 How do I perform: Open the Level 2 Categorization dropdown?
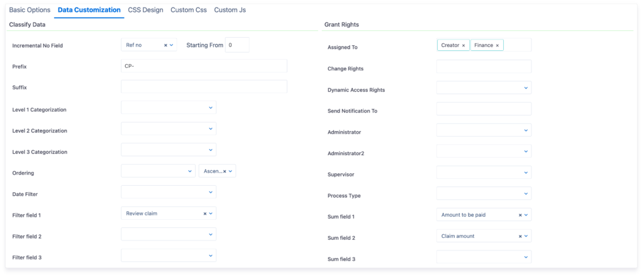point(169,129)
